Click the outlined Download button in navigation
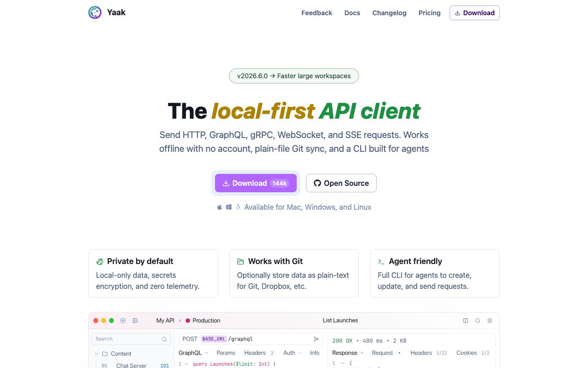Screen dimensions: 588x368 point(475,13)
